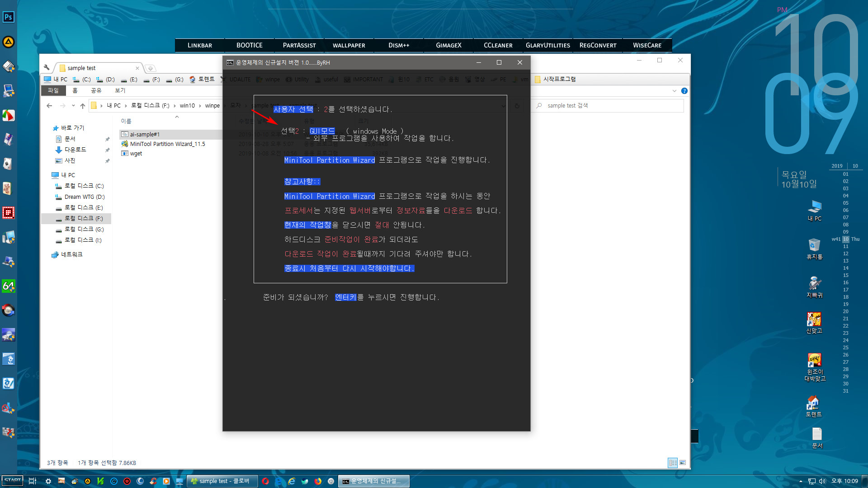Go up one folder with up arrow
This screenshot has height=488, width=868.
coord(82,106)
